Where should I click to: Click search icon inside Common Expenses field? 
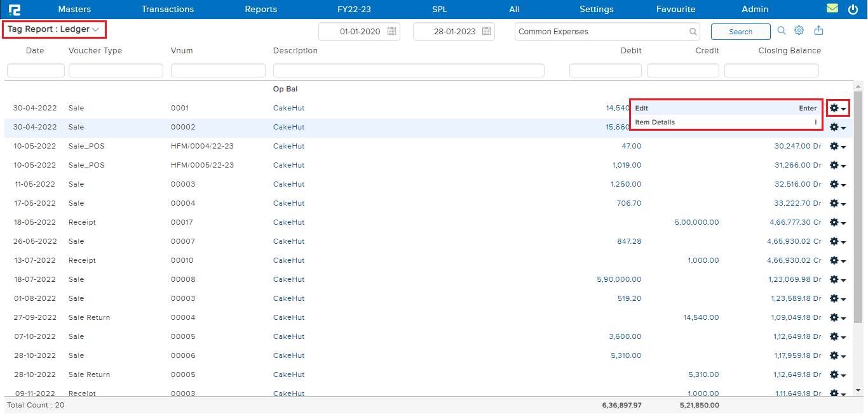tap(693, 32)
